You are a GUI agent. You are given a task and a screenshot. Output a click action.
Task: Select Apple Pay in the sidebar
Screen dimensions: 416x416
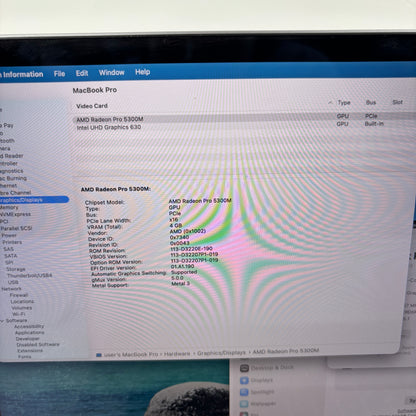point(7,125)
